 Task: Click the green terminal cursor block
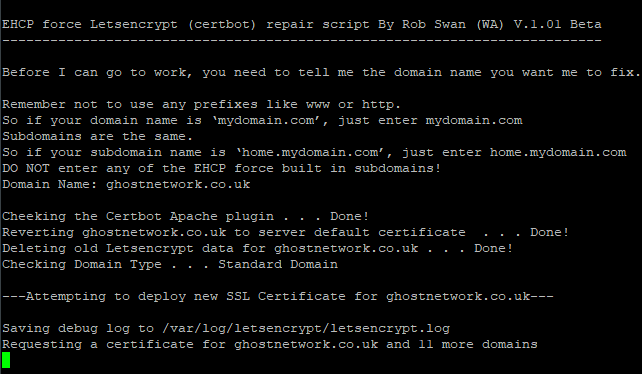(6, 360)
